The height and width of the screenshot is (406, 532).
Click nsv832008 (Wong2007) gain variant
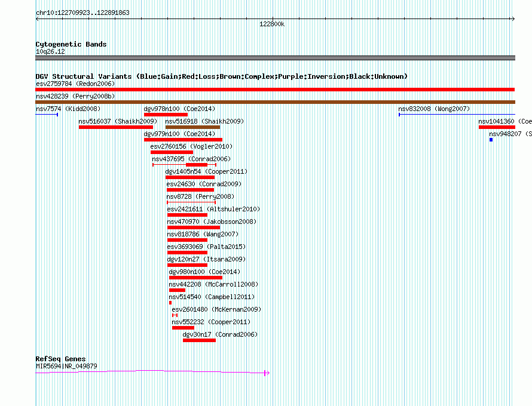[x=457, y=115]
